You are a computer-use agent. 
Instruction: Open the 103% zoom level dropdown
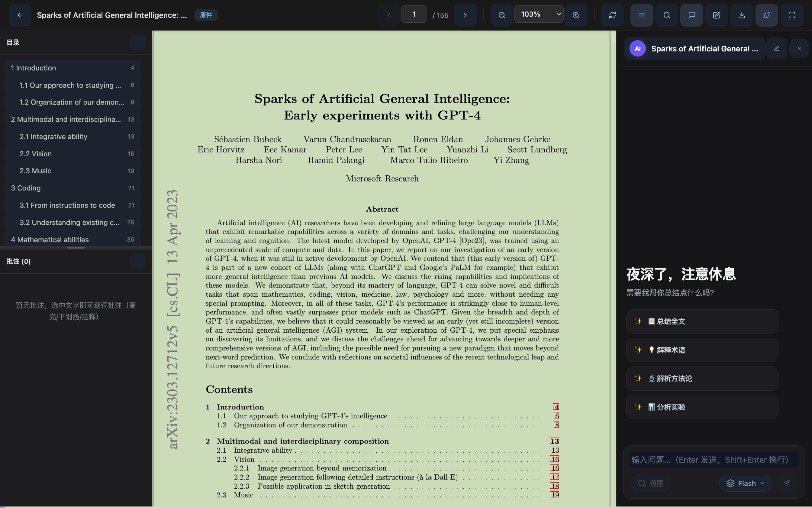point(539,15)
